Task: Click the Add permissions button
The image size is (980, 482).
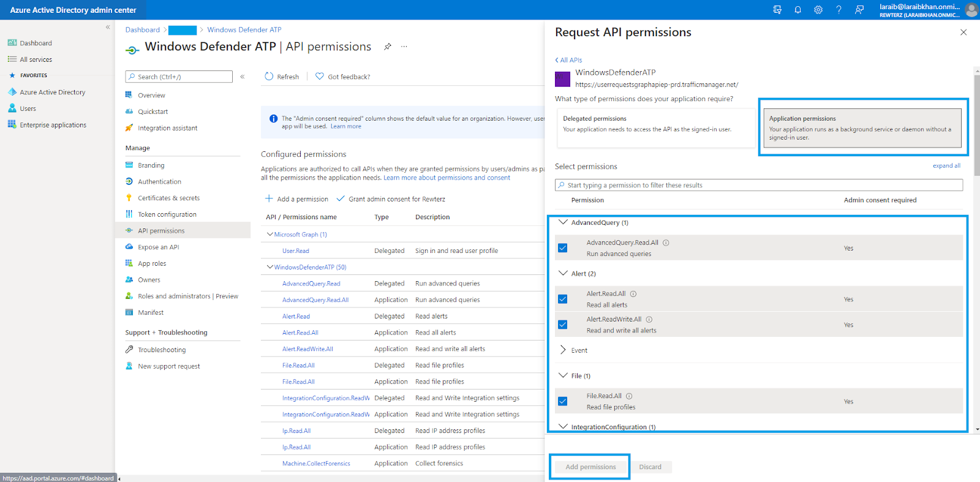Action: point(590,467)
